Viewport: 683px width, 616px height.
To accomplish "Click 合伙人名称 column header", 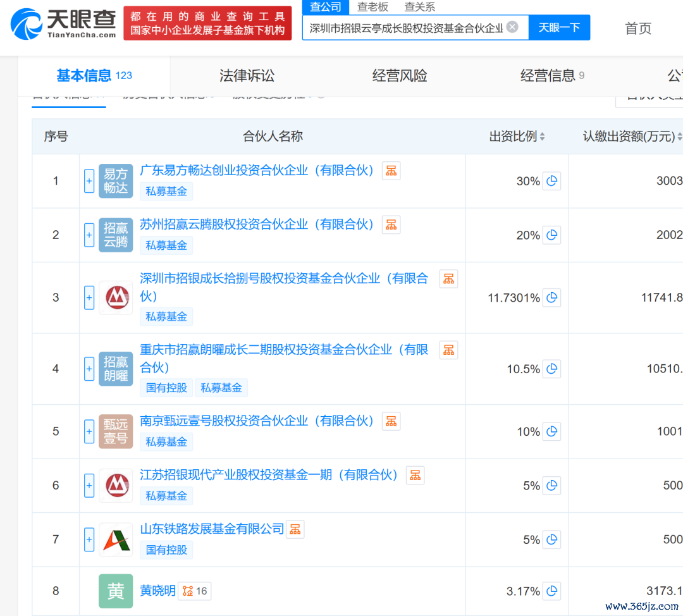I will coord(272,137).
